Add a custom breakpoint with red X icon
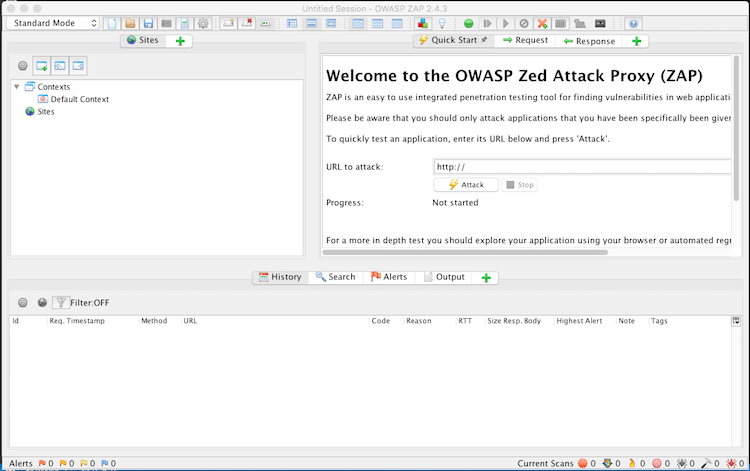Screen dimensions: 750x471 point(542,23)
